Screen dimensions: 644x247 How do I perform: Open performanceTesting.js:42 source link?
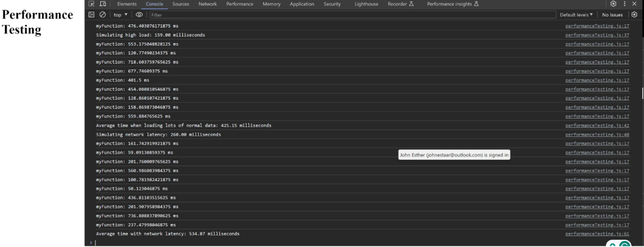597,126
